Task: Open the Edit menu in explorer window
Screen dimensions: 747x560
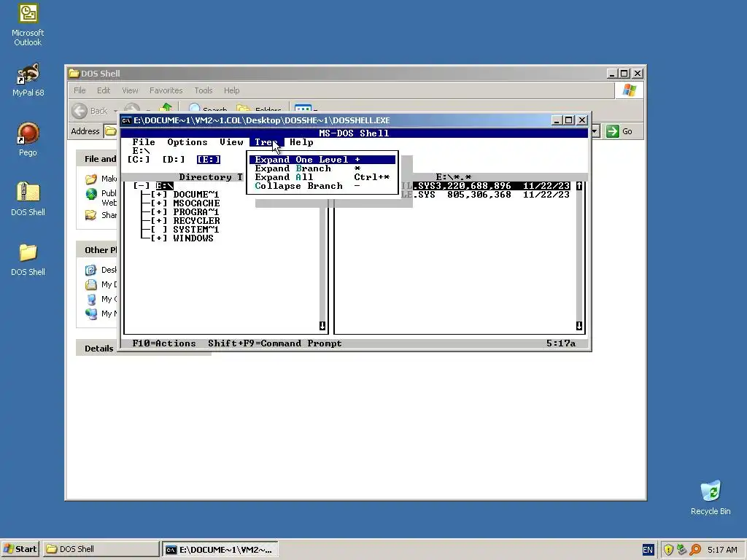Action: click(x=104, y=90)
